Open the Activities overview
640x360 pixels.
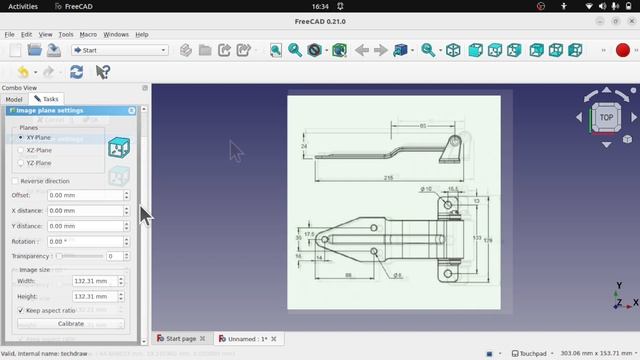click(23, 6)
